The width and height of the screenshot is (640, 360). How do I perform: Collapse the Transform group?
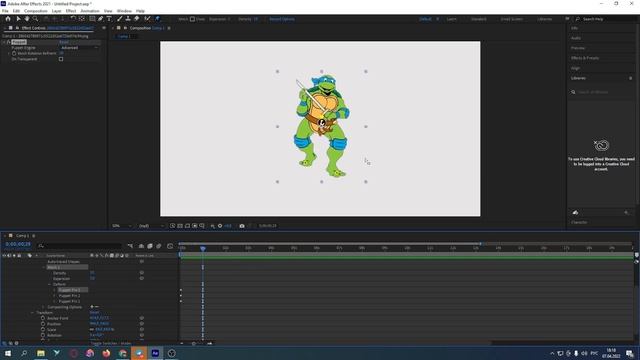pos(32,313)
